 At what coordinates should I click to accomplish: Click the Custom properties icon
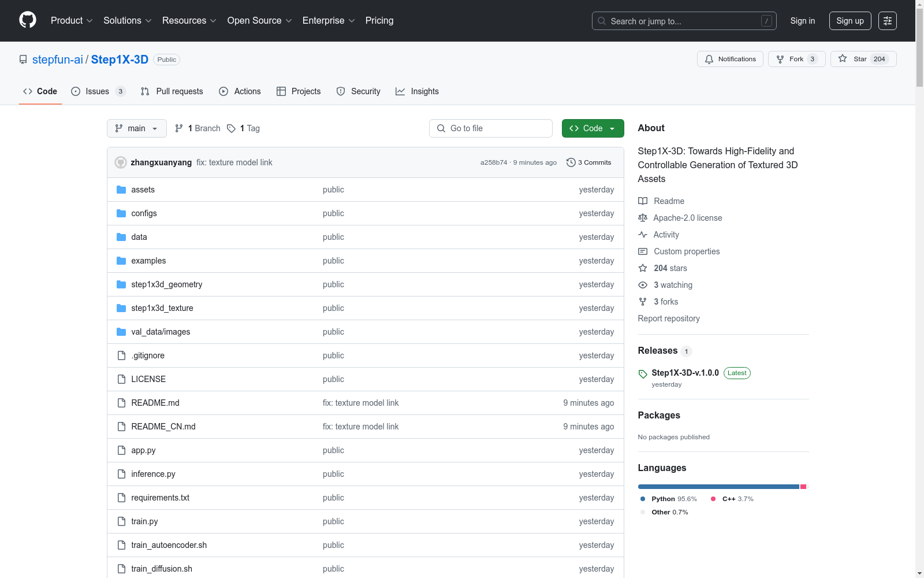pyautogui.click(x=643, y=251)
